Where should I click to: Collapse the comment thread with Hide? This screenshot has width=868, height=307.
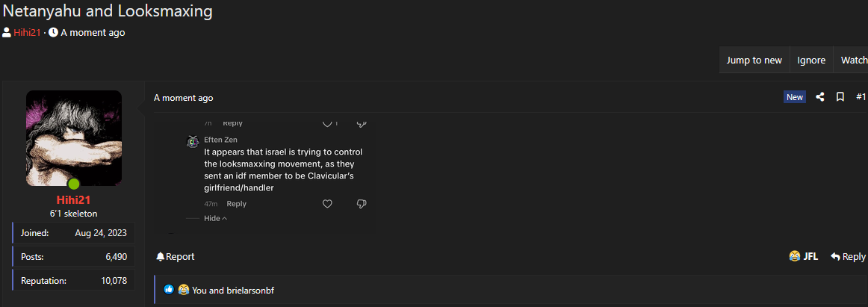[x=215, y=219]
